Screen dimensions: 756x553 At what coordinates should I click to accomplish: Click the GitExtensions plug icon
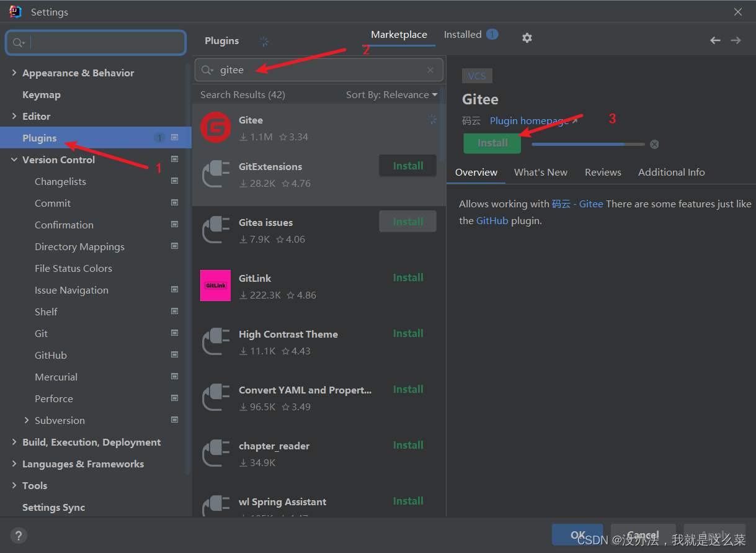pos(216,174)
